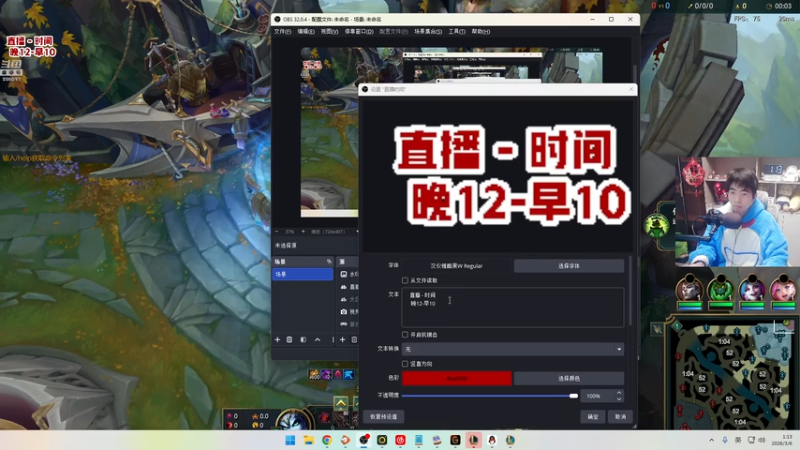Viewport: 800px width, 450px height.
Task: Click the League of Legends minimap
Action: [733, 374]
